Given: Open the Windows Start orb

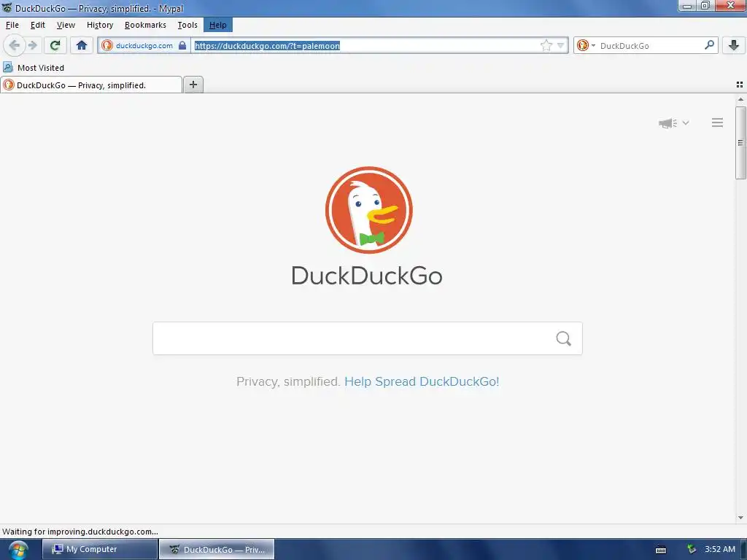Looking at the screenshot, I should pyautogui.click(x=18, y=550).
